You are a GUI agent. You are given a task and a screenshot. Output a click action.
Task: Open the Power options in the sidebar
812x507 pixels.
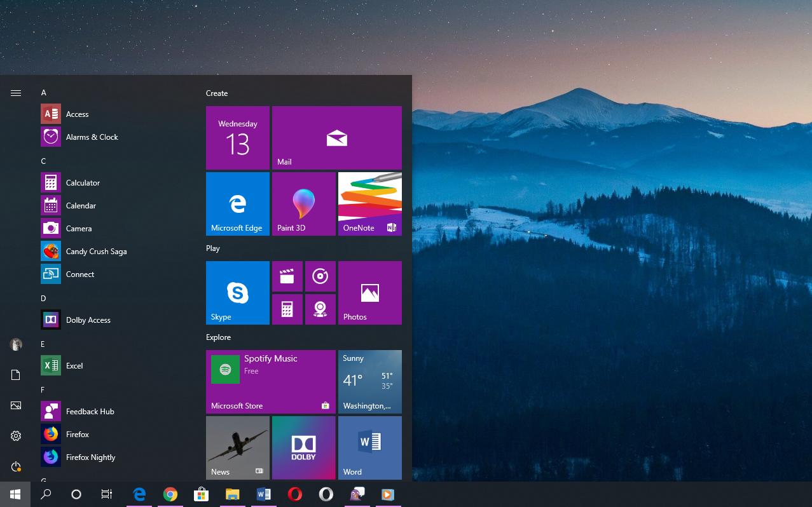coord(15,466)
